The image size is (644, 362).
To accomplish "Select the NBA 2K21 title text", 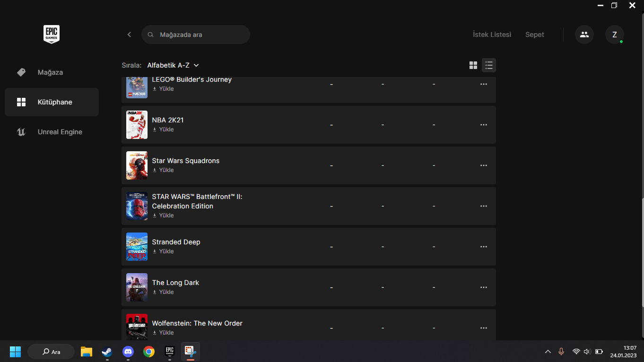I will coord(168,120).
